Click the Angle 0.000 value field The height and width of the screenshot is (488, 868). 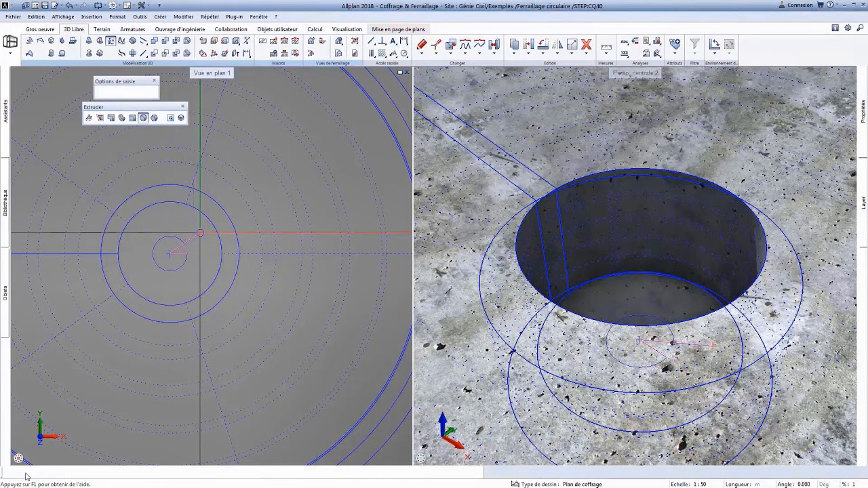click(x=804, y=484)
